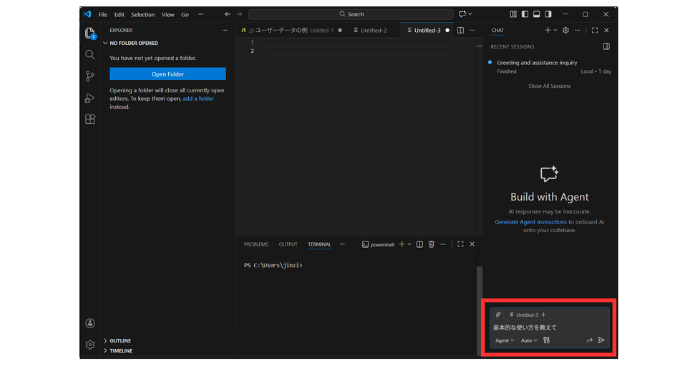The image size is (698, 365).
Task: Send the chat message with arrow icon
Action: tap(601, 340)
